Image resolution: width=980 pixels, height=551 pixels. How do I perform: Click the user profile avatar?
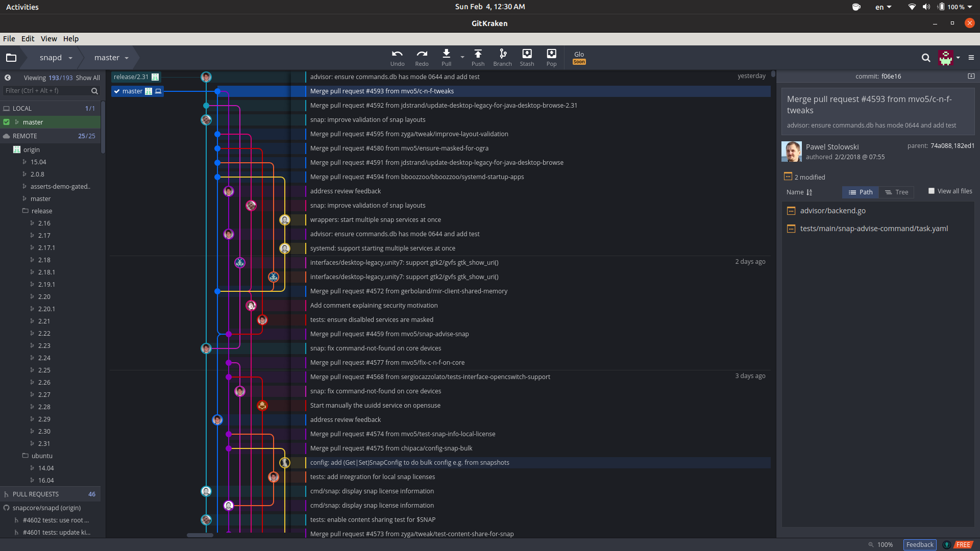click(945, 58)
